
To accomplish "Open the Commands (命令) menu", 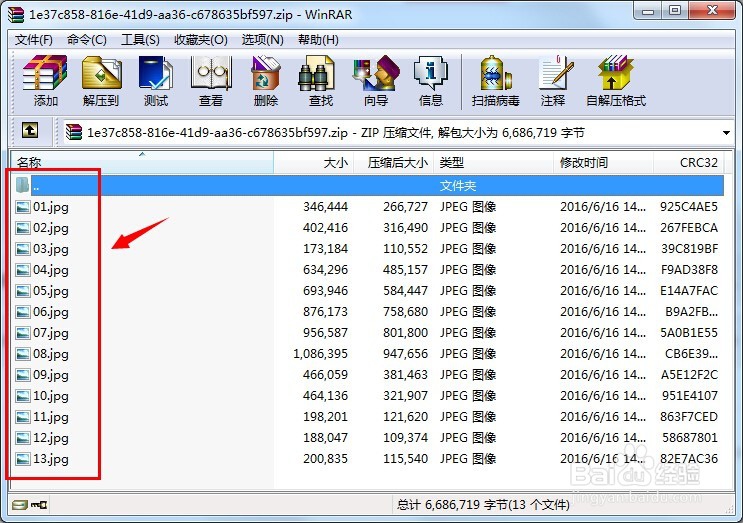I will tap(86, 40).
